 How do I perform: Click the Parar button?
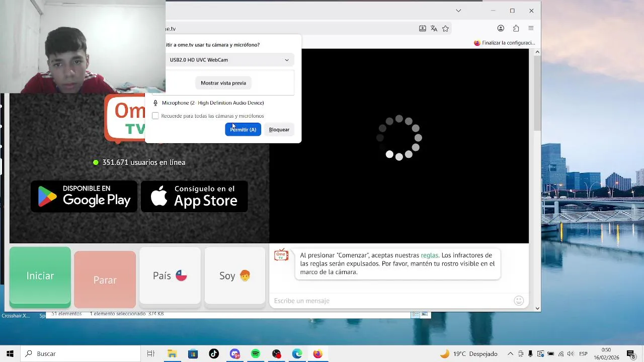105,280
